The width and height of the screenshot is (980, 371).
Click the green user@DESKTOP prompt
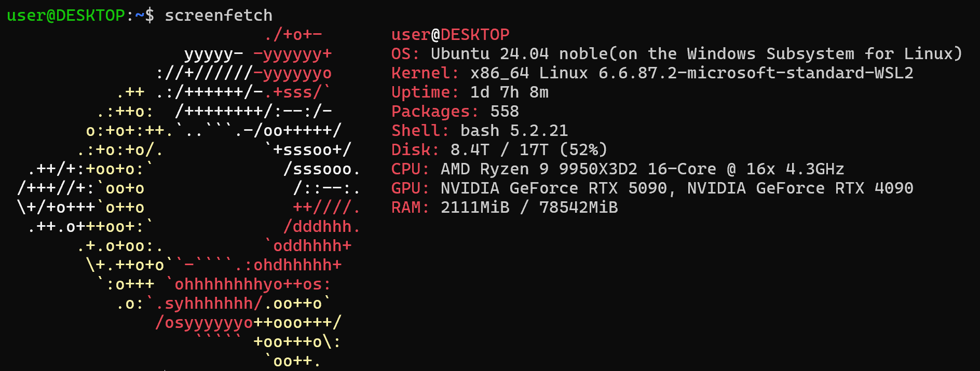(66, 15)
